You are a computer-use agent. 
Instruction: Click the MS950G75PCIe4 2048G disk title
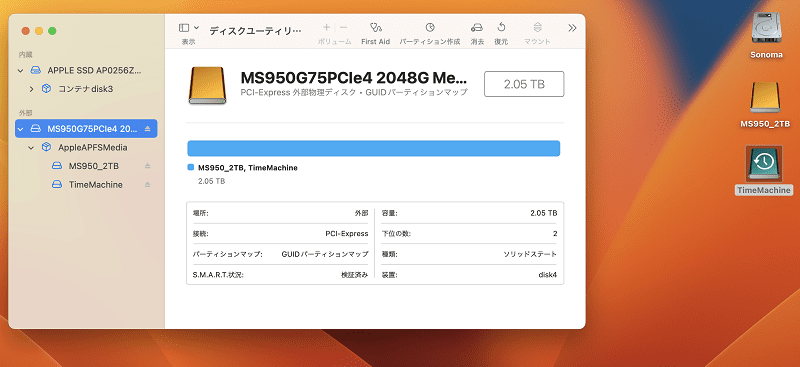coord(354,78)
